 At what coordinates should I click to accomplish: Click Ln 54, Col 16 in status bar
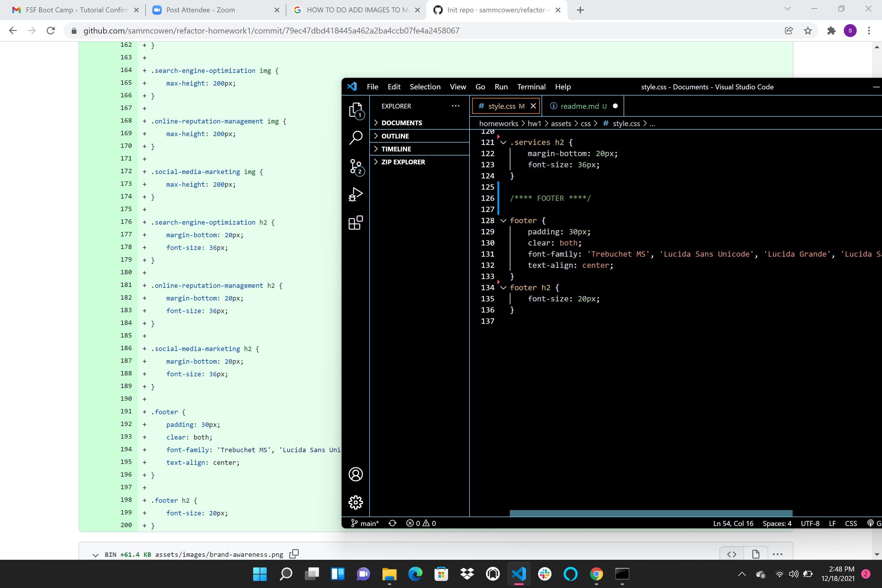point(733,523)
